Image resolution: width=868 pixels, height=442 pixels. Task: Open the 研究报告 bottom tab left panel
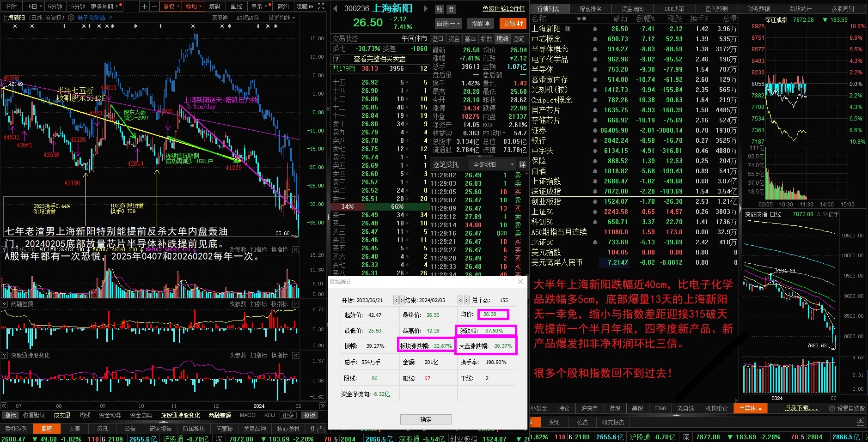coord(160,429)
